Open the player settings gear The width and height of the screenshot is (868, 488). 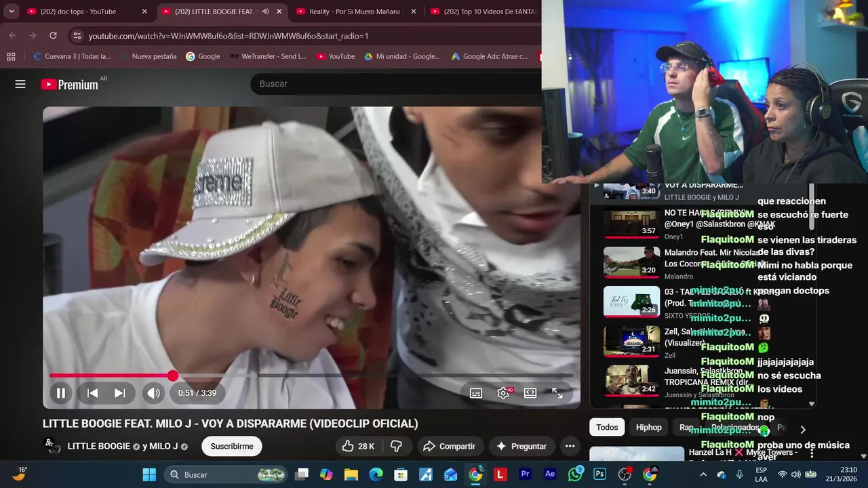(503, 393)
